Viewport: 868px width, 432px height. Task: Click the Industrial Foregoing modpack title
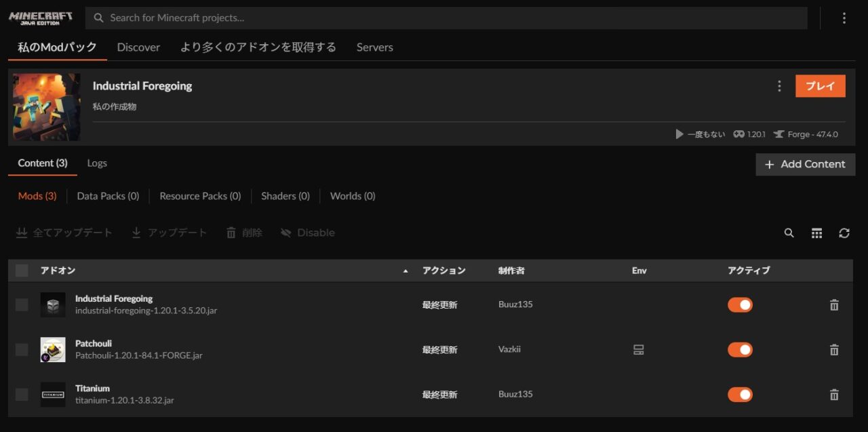tap(142, 86)
